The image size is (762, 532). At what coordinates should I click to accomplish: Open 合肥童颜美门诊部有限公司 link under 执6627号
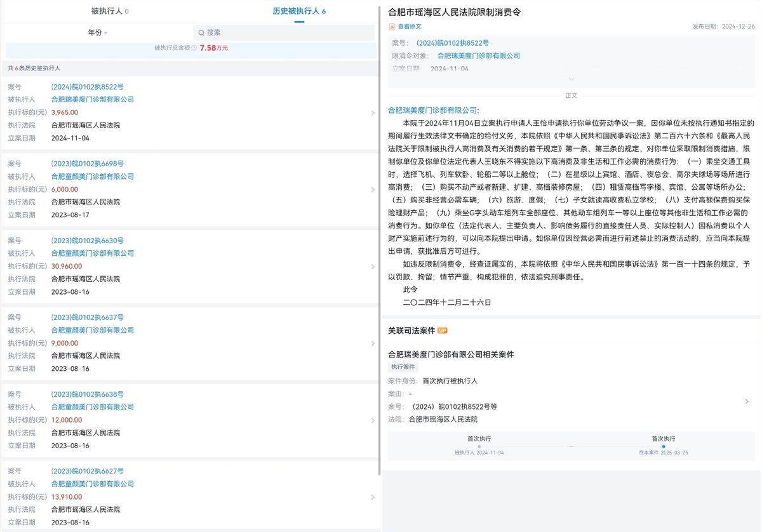click(93, 484)
